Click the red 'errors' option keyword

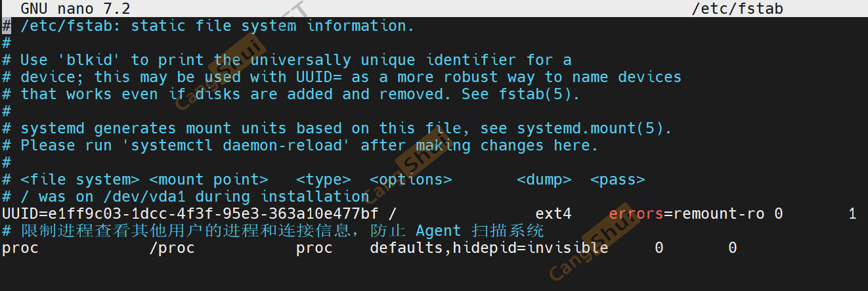point(636,214)
